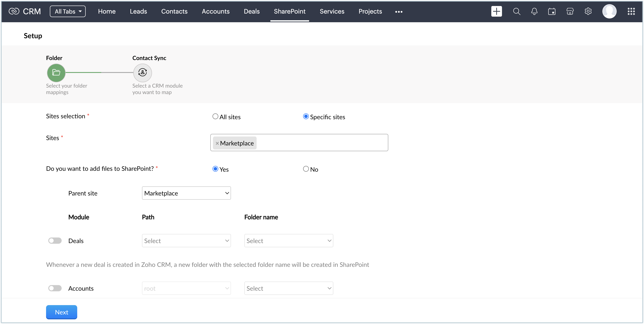Choose No for adding files to SharePoint

(x=306, y=169)
